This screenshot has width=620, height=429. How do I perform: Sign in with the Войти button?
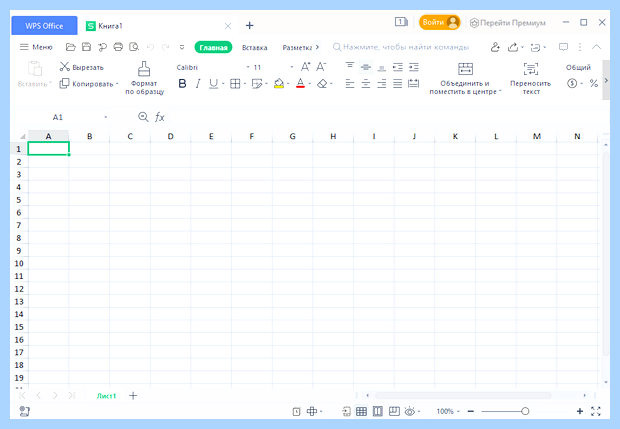(440, 23)
